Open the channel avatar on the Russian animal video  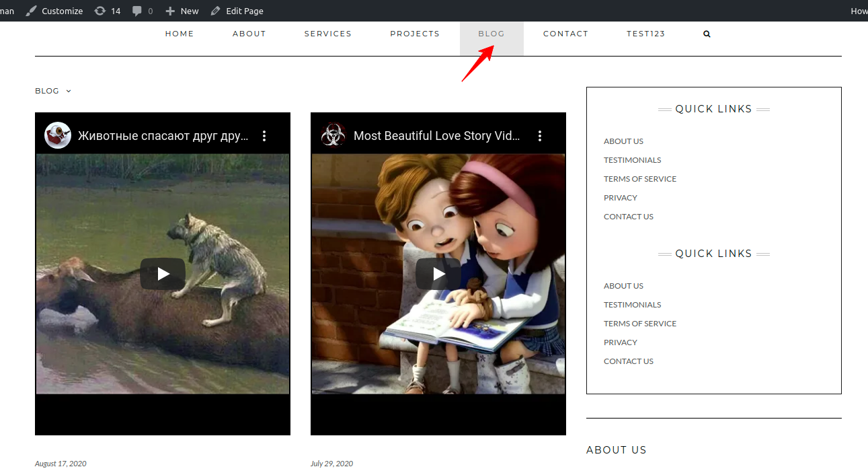click(x=58, y=135)
